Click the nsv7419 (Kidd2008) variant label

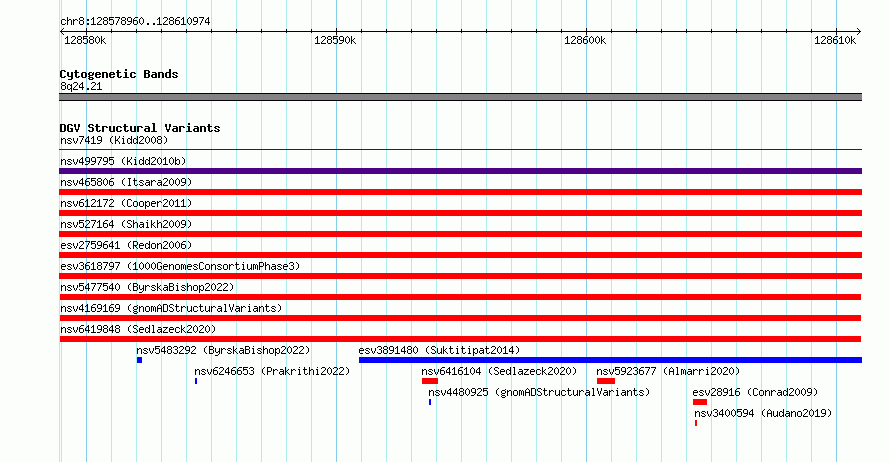click(114, 140)
